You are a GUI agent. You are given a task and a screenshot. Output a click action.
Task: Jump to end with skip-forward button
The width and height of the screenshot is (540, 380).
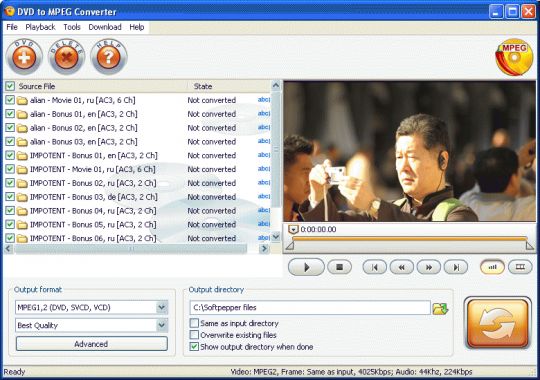pyautogui.click(x=456, y=267)
